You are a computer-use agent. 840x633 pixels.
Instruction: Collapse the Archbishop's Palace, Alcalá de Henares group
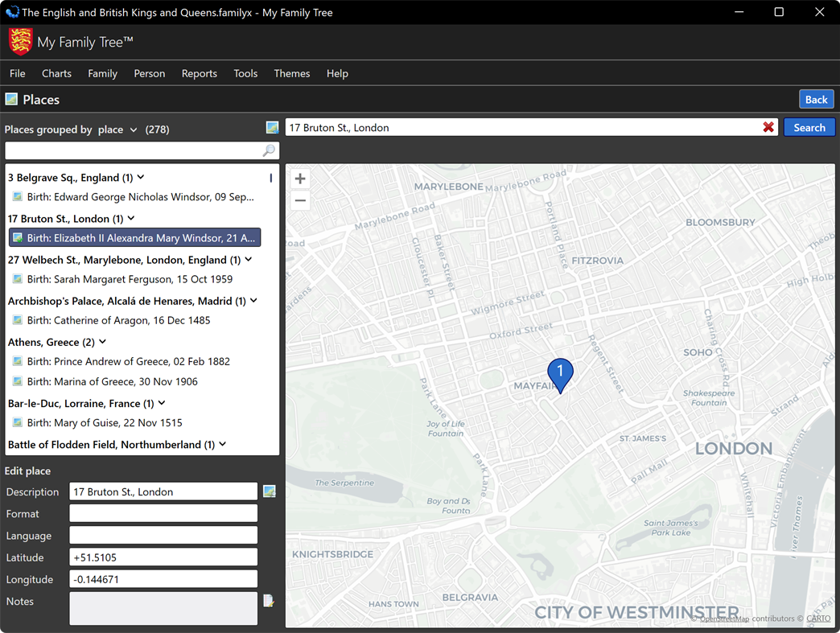click(254, 301)
